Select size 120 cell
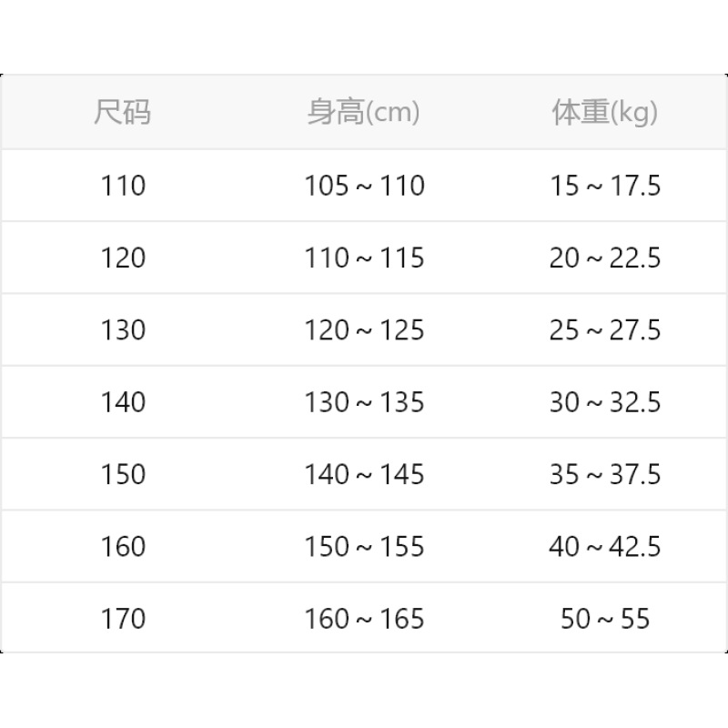 pos(123,258)
